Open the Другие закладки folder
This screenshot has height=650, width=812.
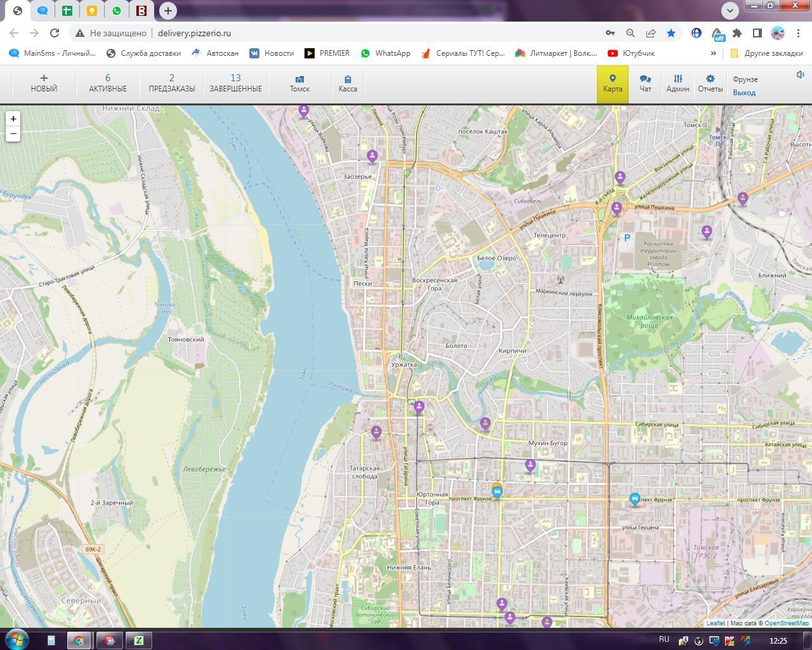766,53
